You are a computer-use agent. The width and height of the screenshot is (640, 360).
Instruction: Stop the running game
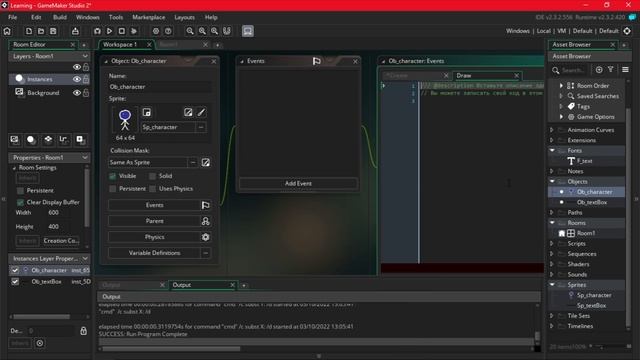(x=122, y=31)
